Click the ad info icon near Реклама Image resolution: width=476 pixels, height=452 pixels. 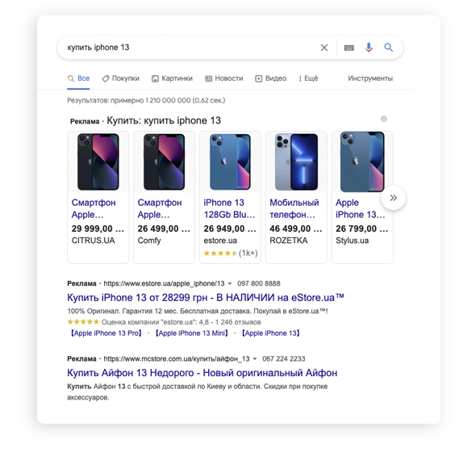coord(384,119)
